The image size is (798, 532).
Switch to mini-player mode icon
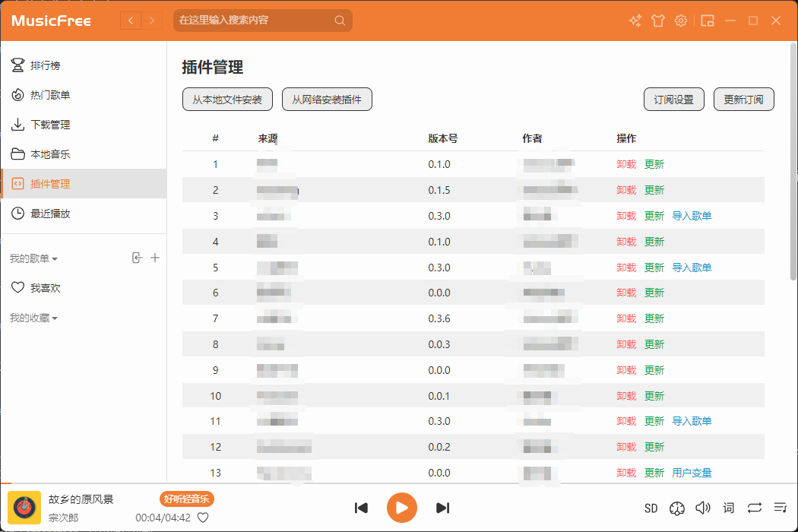(x=708, y=21)
